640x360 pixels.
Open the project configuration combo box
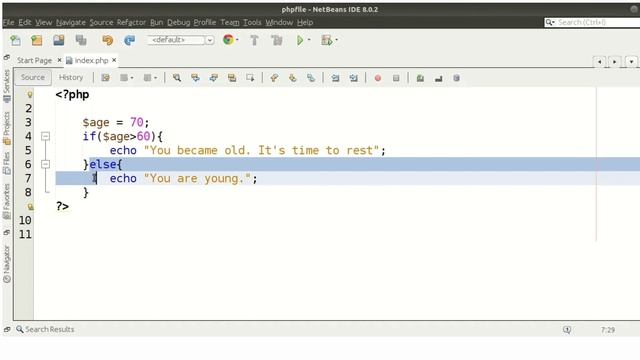point(181,40)
